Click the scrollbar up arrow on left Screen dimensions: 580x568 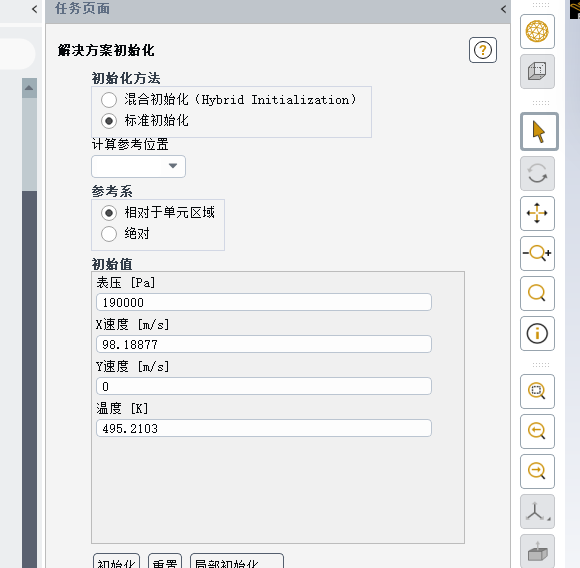(29, 88)
